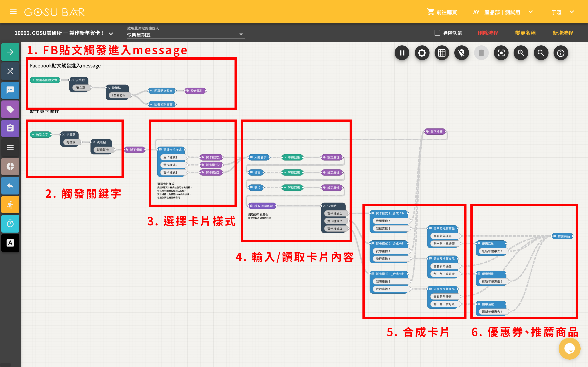Zoom in on the flow canvas
The width and height of the screenshot is (588, 367).
point(521,53)
